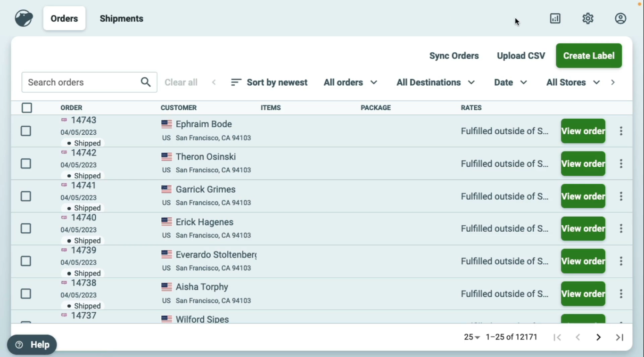Open the analytics reports icon

(555, 18)
